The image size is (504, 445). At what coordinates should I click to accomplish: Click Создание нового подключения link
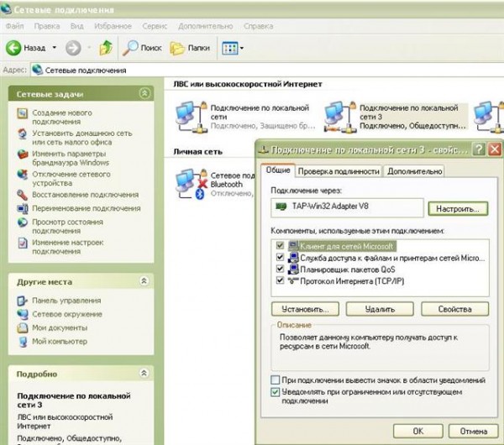(x=62, y=118)
